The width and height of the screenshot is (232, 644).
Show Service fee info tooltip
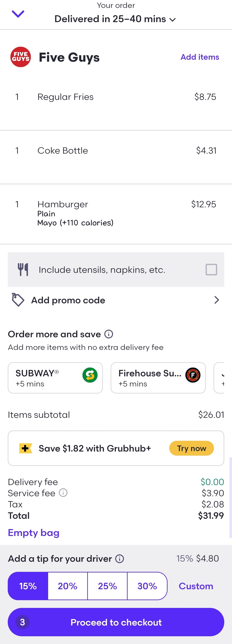(63, 493)
